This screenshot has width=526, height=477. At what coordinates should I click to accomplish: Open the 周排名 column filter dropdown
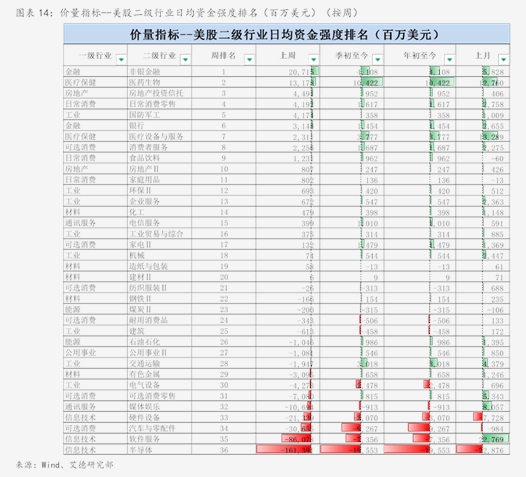[x=249, y=60]
